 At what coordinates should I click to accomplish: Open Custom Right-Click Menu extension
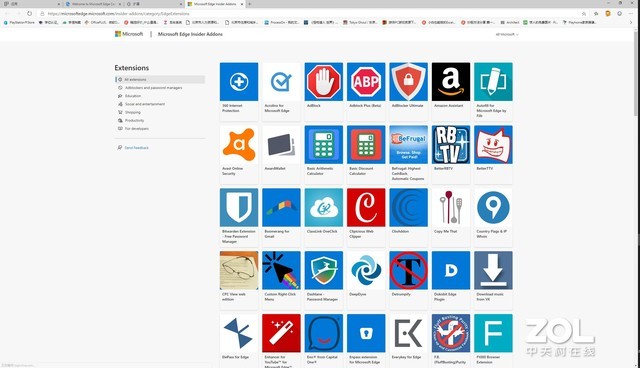click(x=281, y=279)
